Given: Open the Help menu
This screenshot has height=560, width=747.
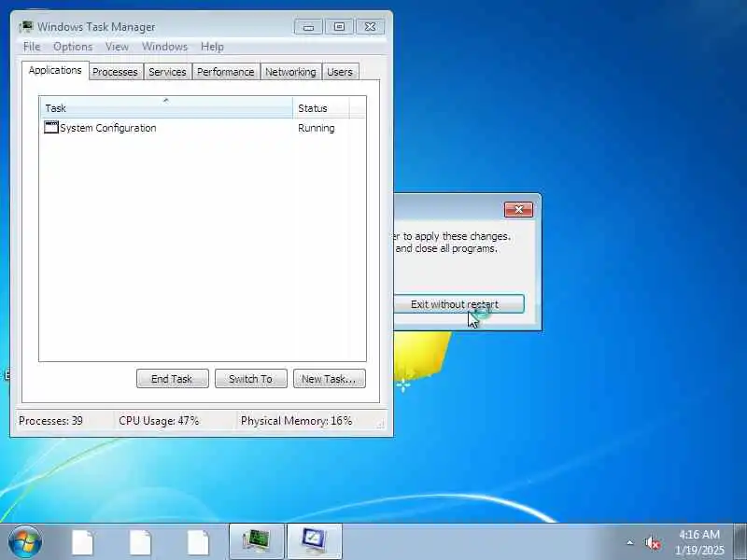Looking at the screenshot, I should click(x=212, y=47).
